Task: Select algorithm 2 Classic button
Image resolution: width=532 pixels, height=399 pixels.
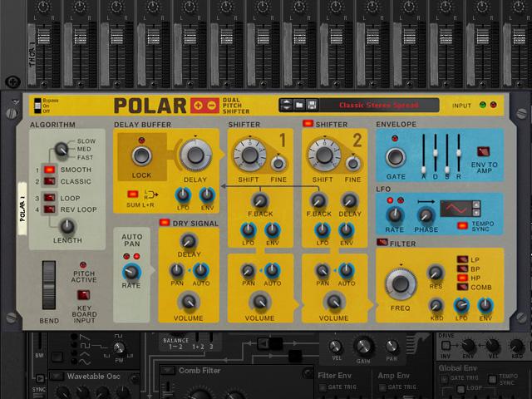Action: click(x=49, y=181)
